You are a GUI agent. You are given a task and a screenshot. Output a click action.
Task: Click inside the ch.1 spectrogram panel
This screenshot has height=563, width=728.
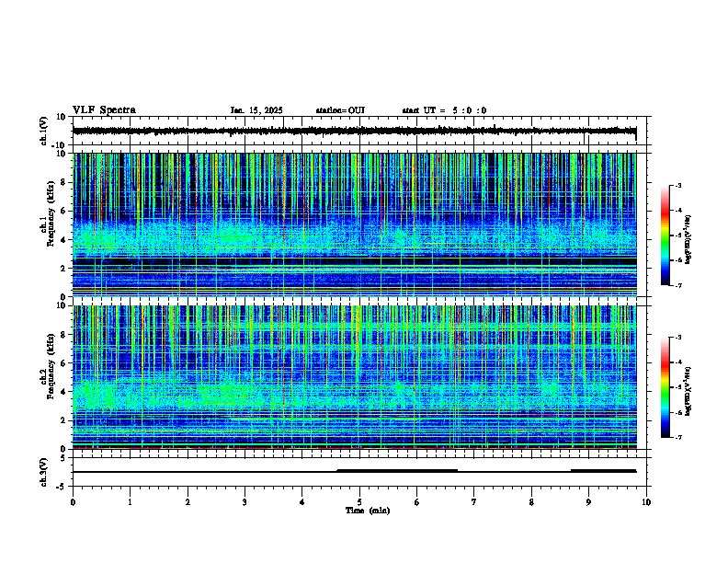(354, 224)
